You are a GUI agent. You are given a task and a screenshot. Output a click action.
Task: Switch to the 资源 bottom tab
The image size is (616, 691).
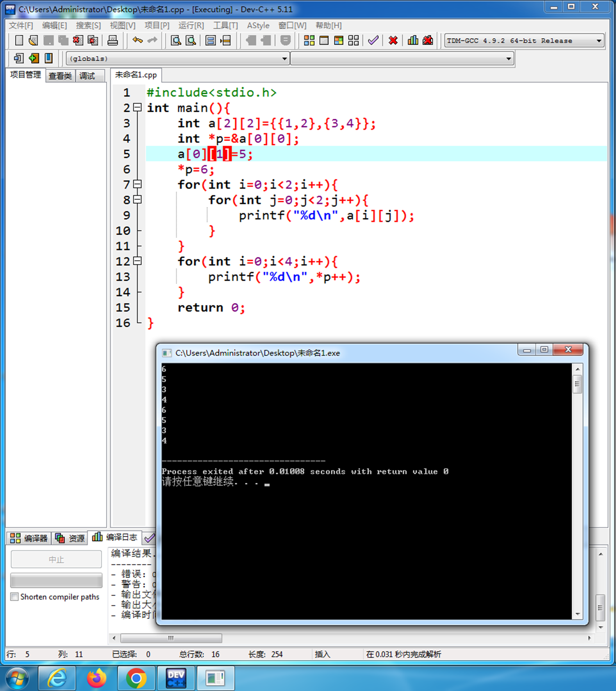pyautogui.click(x=70, y=538)
